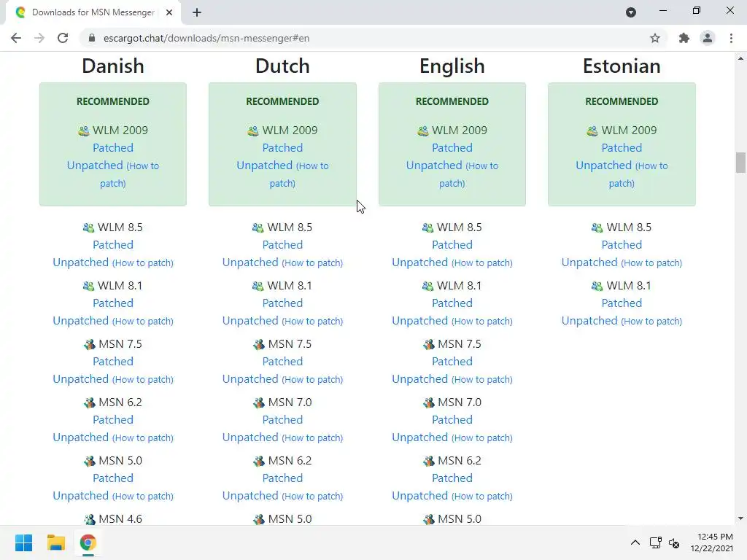Click the WLM 2009 icon under English

[422, 131]
